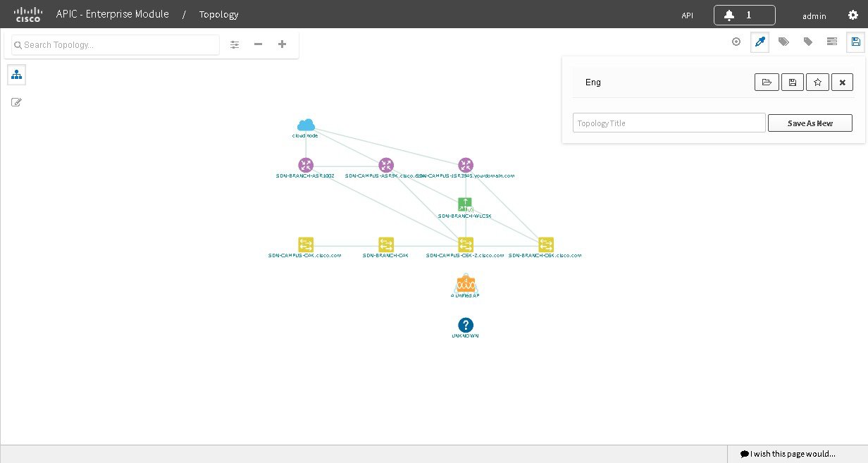
Task: Open the edit pencil icon on left
Action: click(17, 102)
